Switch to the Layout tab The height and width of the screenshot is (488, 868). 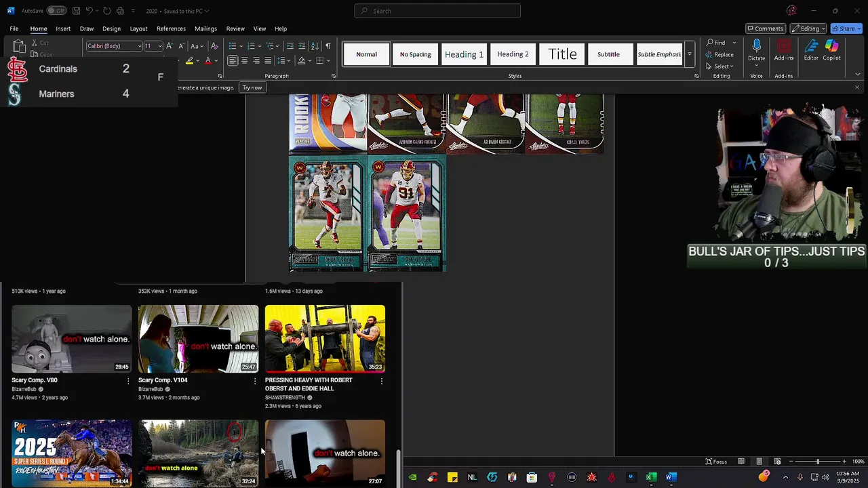coord(138,28)
